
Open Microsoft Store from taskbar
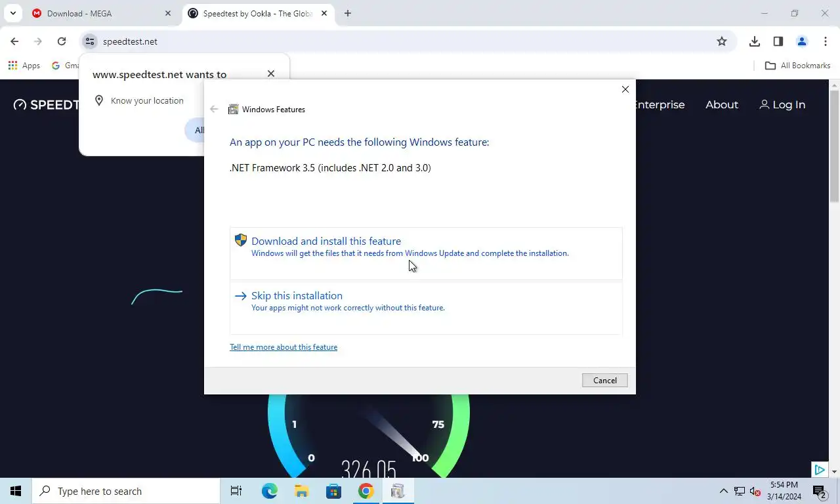333,491
